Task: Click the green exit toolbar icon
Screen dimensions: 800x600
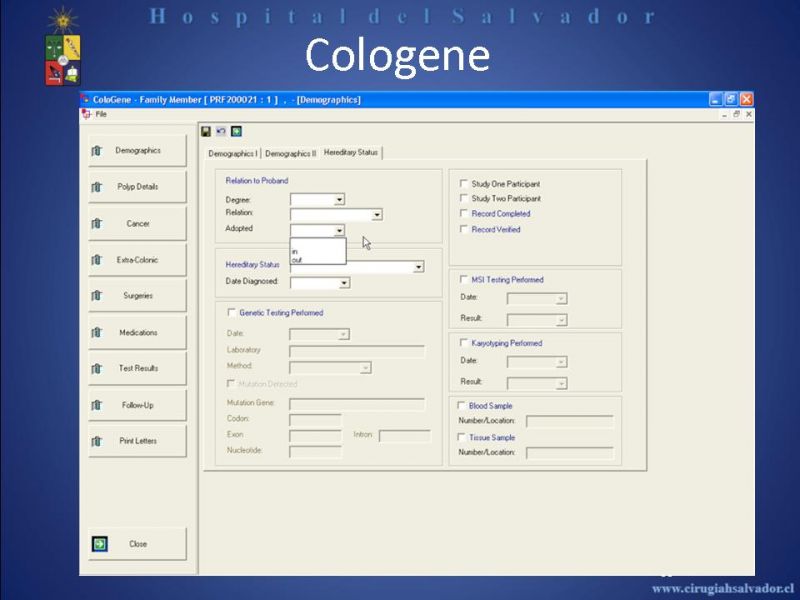Action: 236,131
